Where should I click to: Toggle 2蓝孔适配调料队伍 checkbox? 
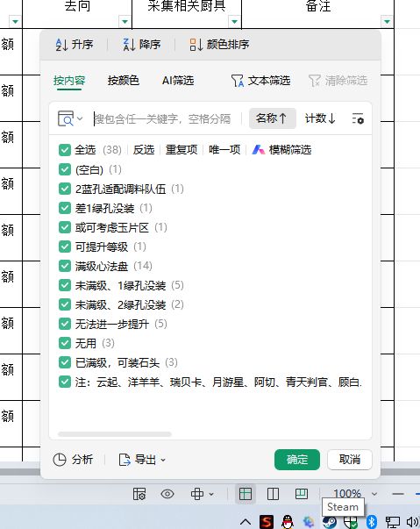[x=64, y=189]
